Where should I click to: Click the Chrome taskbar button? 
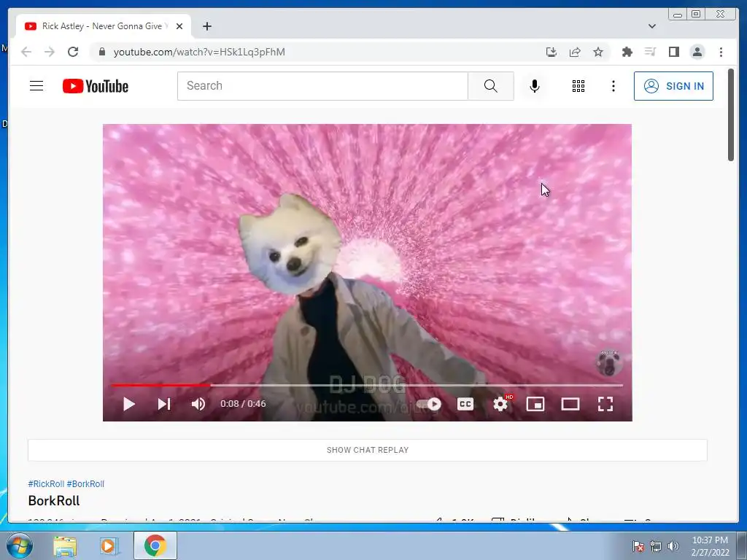pos(155,545)
